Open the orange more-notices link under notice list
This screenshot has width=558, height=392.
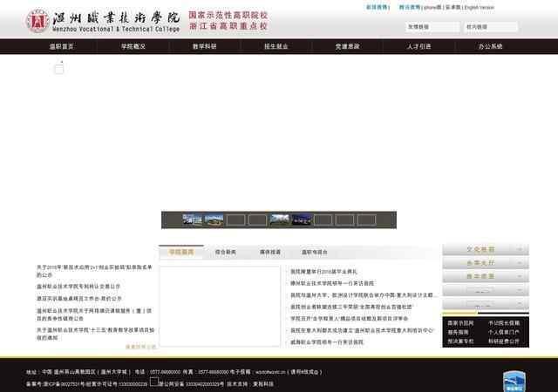pyautogui.click(x=140, y=347)
